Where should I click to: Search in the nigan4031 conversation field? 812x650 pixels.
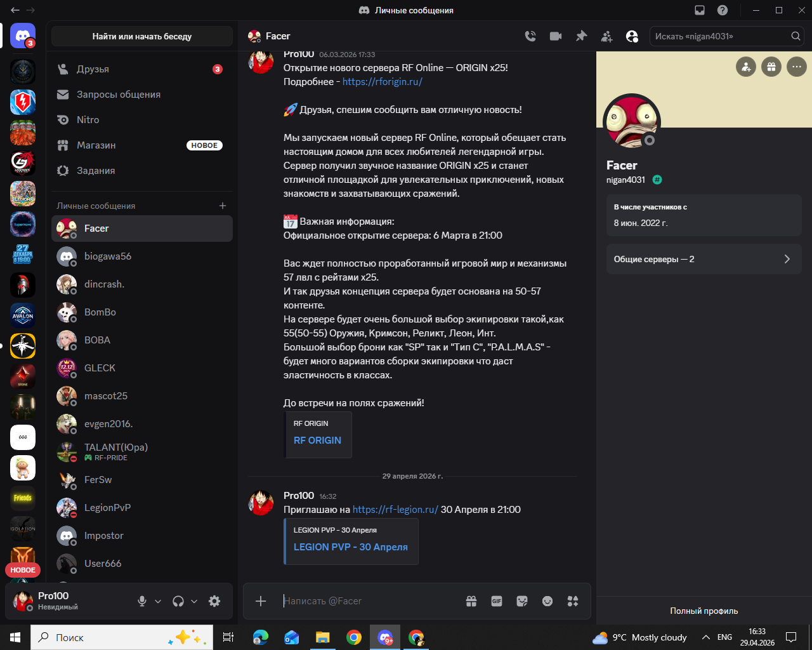coord(727,36)
